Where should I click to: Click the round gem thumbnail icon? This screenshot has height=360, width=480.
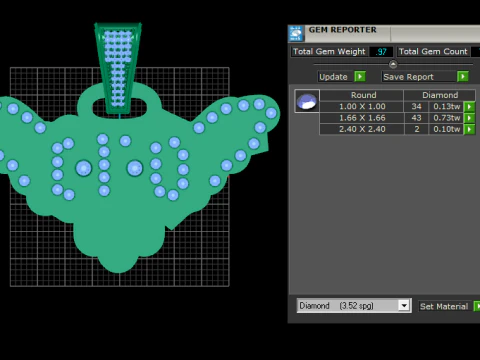point(307,101)
